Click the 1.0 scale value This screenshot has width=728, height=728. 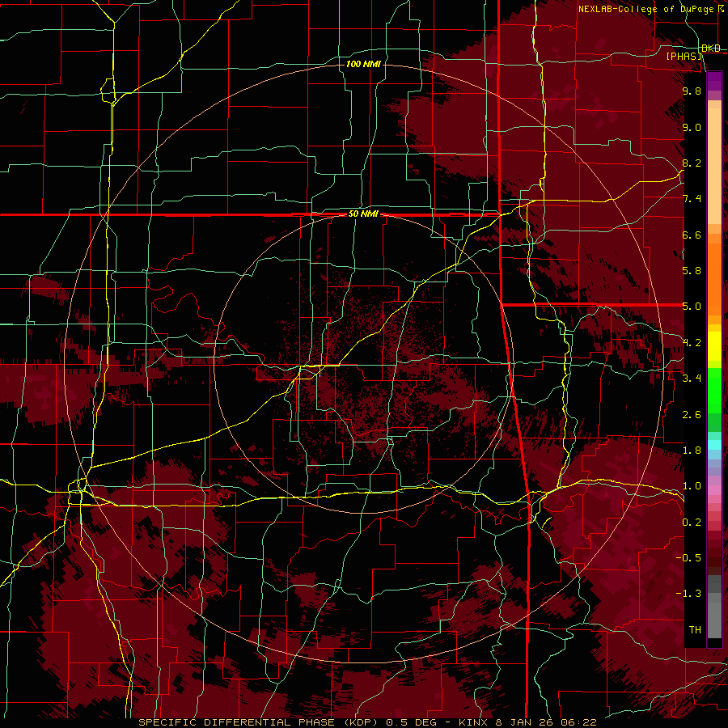[x=692, y=486]
